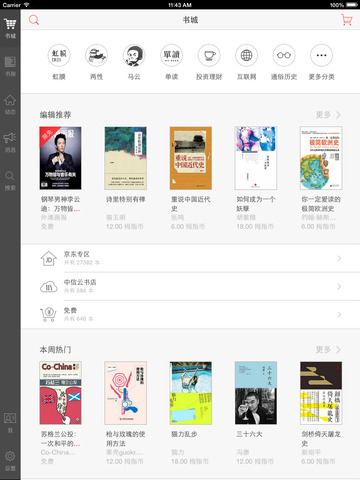Open the 三十六大 book cover
Viewport: 360px width, 480px height.
(256, 393)
